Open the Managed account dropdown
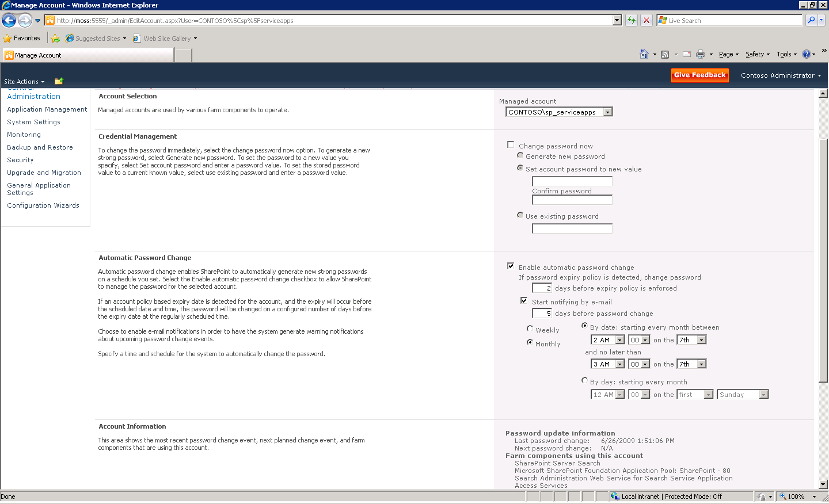 tap(607, 112)
